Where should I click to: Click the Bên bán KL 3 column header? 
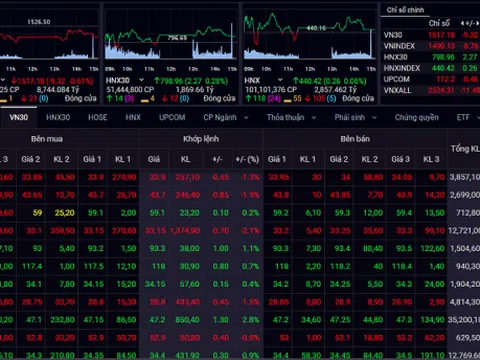point(431,159)
